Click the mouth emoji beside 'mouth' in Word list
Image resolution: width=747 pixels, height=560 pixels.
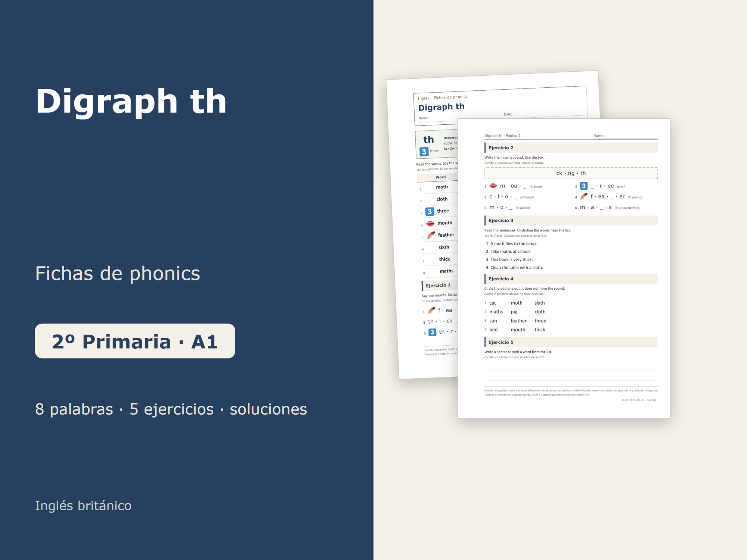(430, 223)
